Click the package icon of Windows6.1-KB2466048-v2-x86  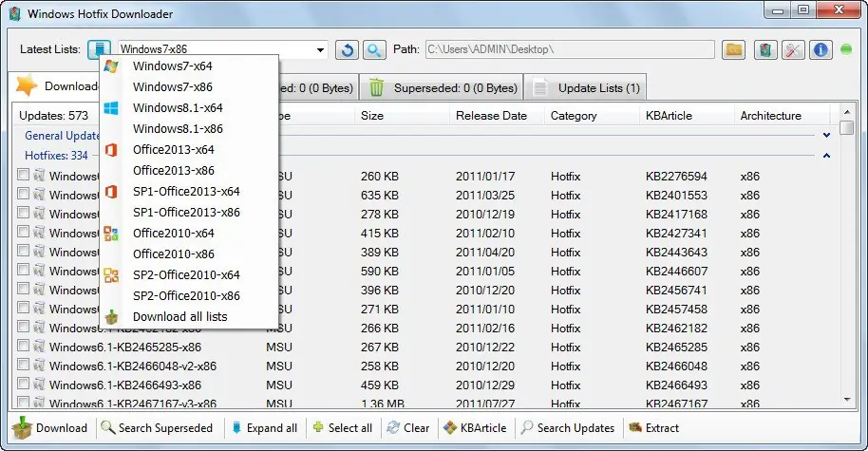pos(39,366)
